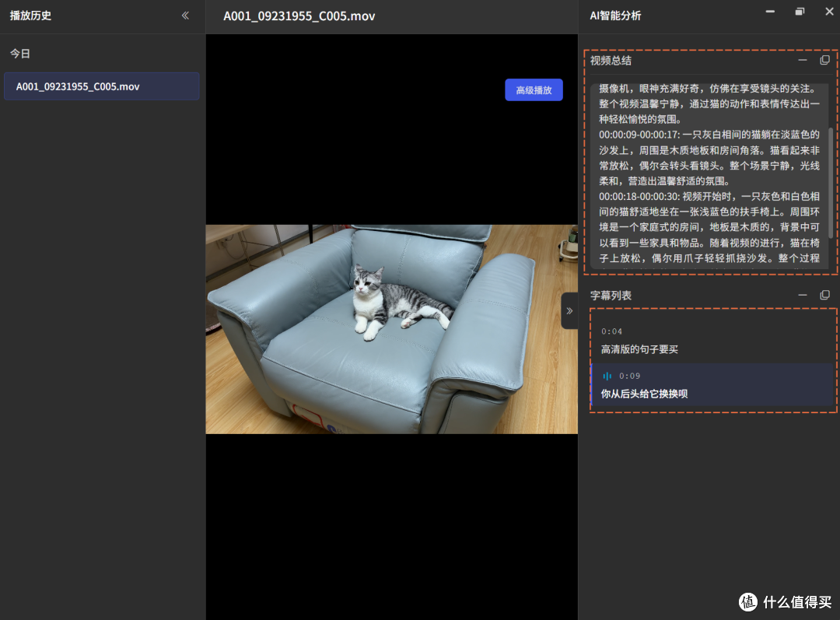Click the AI智能分析 panel title
840x620 pixels.
pos(615,16)
